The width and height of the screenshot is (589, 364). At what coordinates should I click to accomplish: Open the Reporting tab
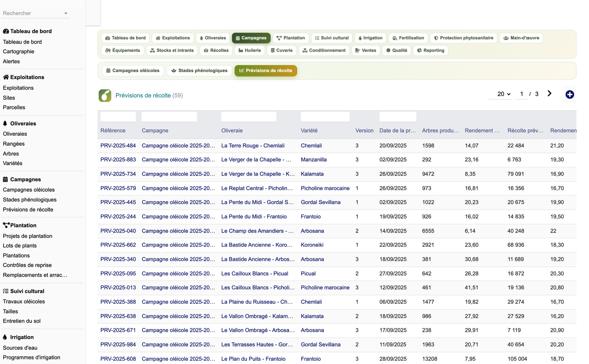430,50
